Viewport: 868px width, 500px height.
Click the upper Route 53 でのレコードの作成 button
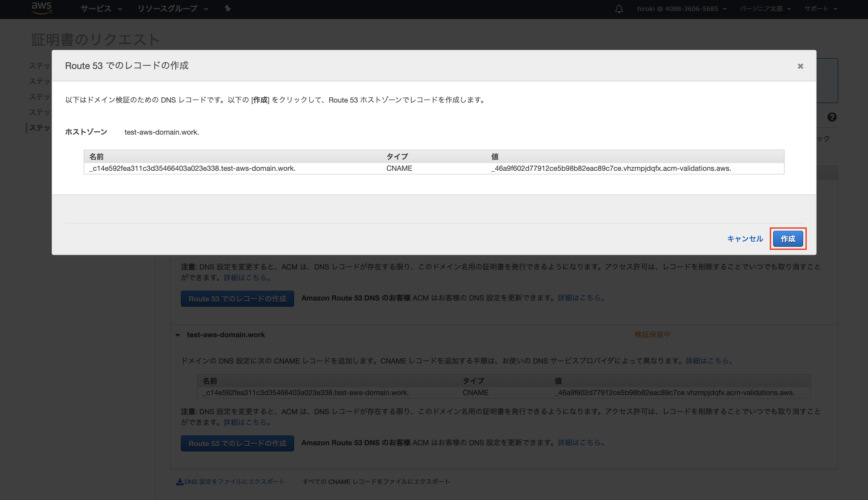coord(237,299)
